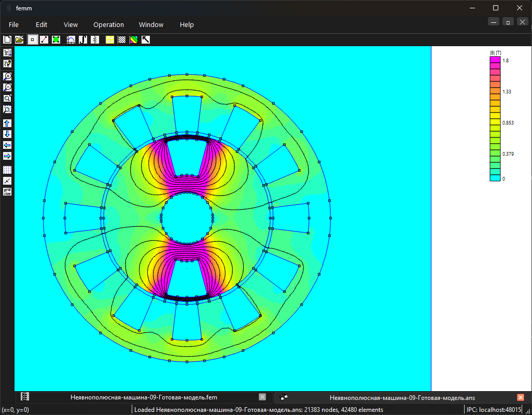Zoom in with the magnifier plus icon
The image size is (532, 415).
[x=7, y=76]
